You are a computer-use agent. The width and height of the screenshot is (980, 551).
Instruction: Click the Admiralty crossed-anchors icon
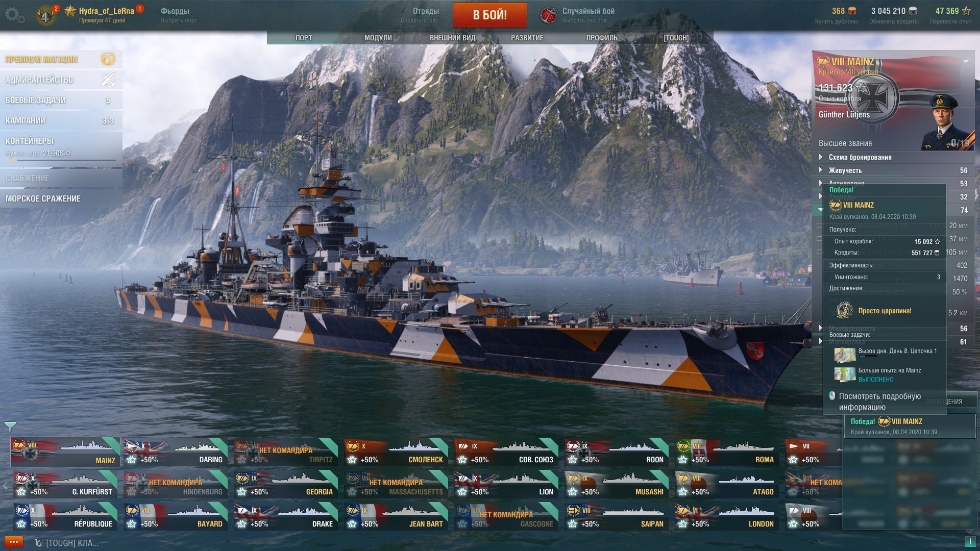108,80
